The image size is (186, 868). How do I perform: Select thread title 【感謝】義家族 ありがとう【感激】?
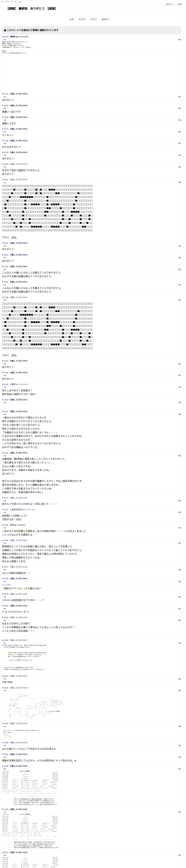(x=32, y=8)
